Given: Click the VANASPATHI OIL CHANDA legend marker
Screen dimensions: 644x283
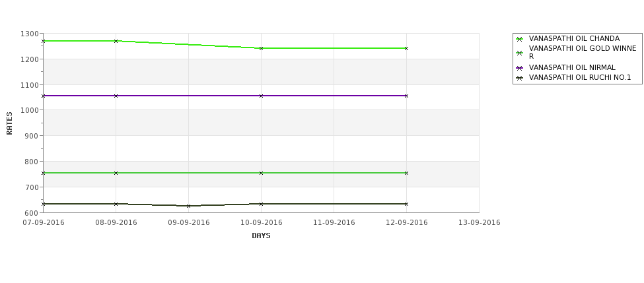Looking at the screenshot, I should click(520, 39).
